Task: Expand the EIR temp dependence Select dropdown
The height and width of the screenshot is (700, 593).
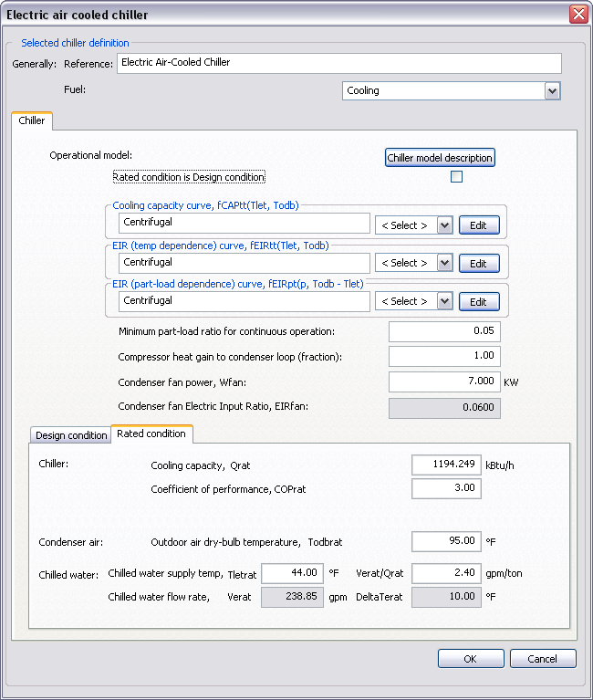Action: [444, 263]
